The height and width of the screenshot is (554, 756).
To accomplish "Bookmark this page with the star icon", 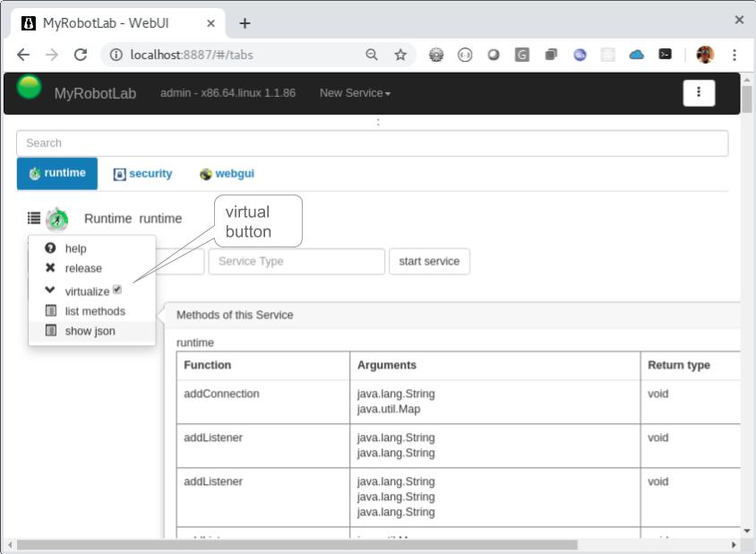I will 400,55.
